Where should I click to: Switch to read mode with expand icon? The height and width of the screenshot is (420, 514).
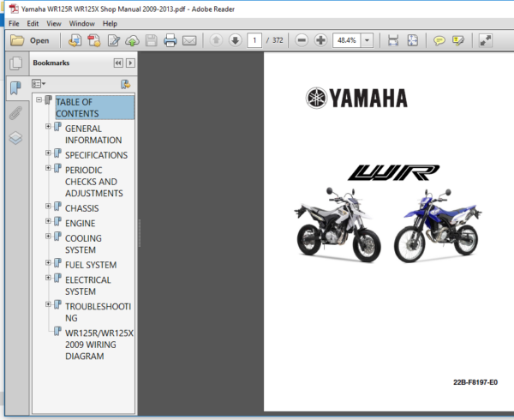click(486, 40)
